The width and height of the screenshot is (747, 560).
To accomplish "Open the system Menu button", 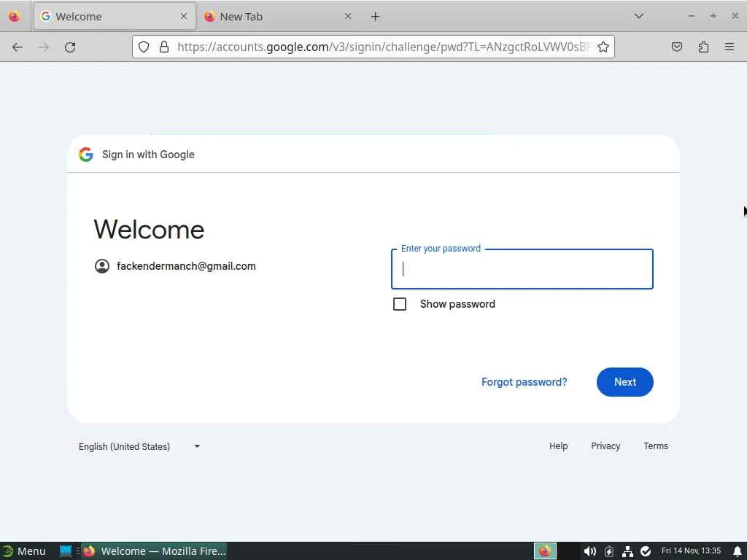I will point(24,551).
